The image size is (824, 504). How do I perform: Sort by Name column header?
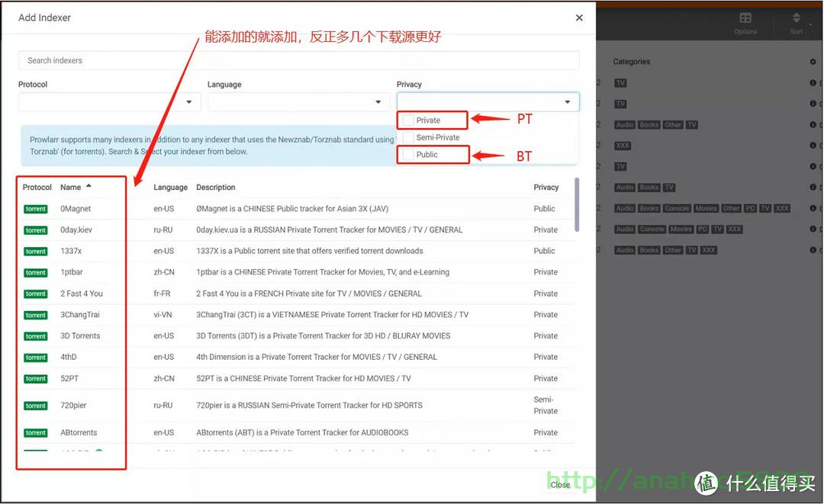pyautogui.click(x=70, y=188)
